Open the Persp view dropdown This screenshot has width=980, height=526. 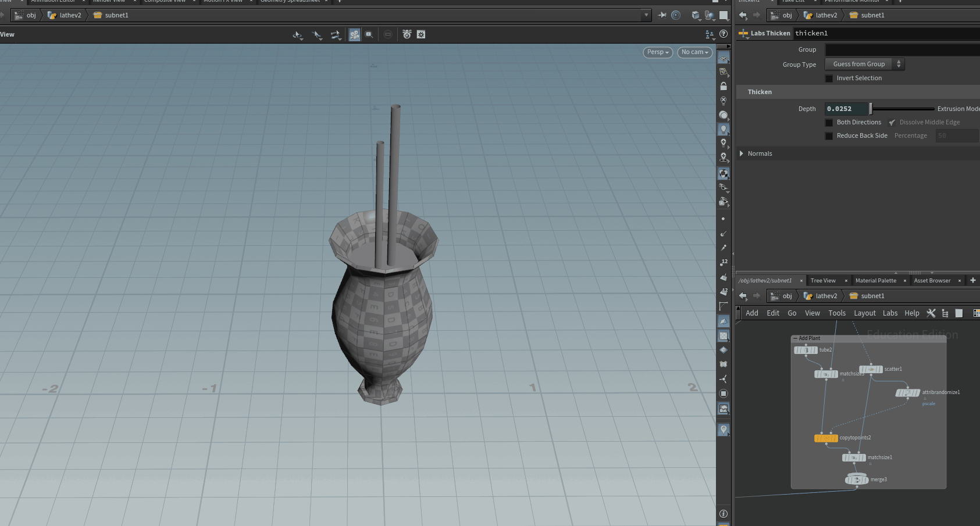pos(658,52)
